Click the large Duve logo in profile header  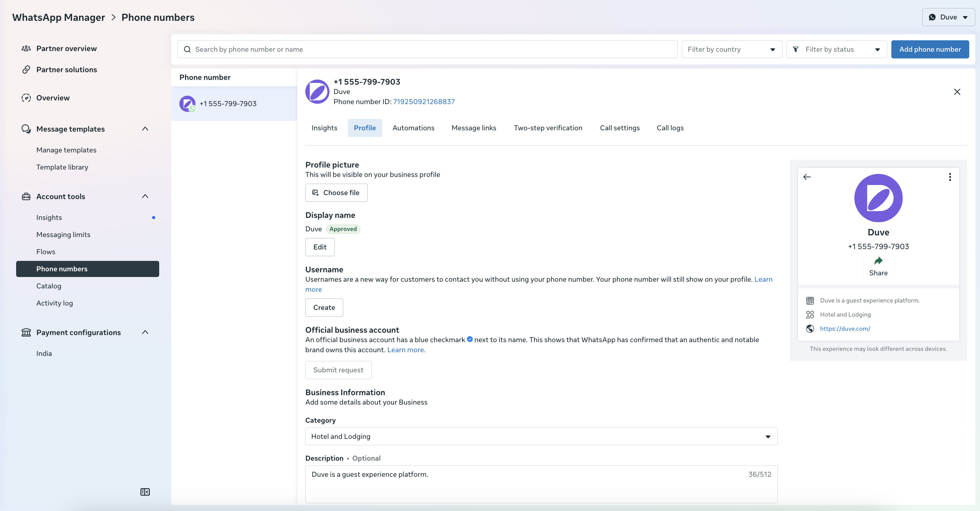[317, 92]
